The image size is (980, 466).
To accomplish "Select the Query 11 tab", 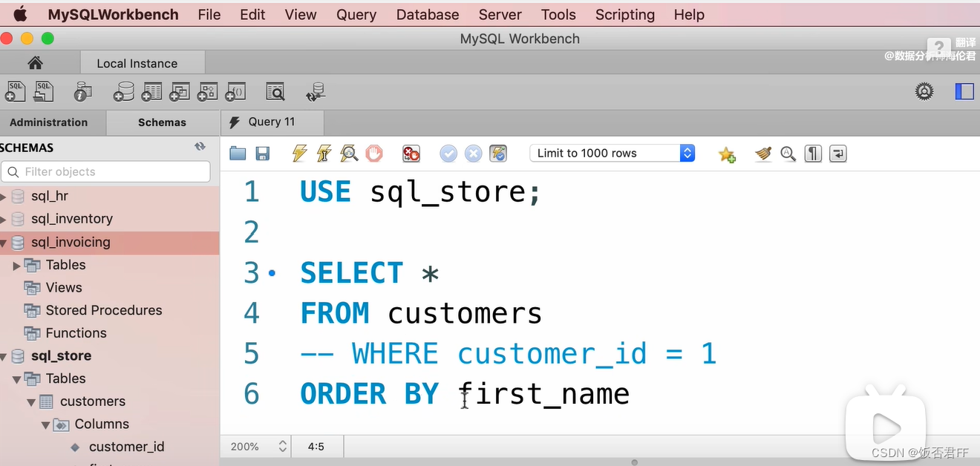I will click(x=272, y=122).
